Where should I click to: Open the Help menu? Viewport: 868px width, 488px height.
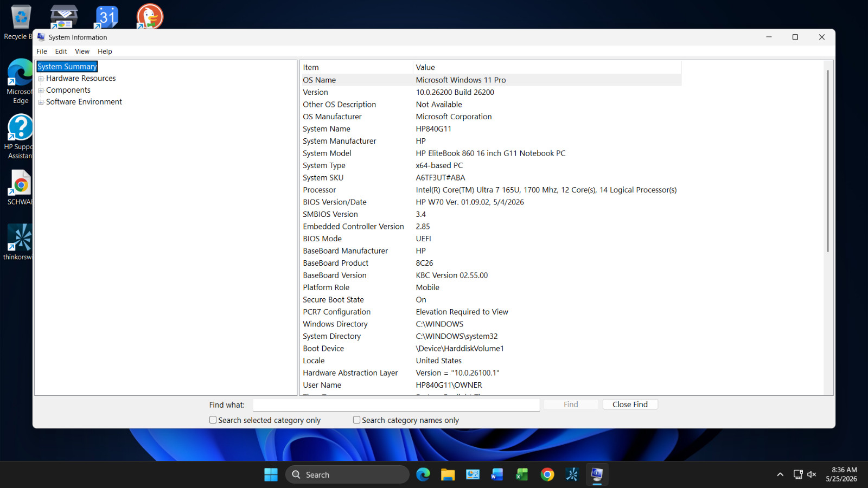(x=105, y=52)
